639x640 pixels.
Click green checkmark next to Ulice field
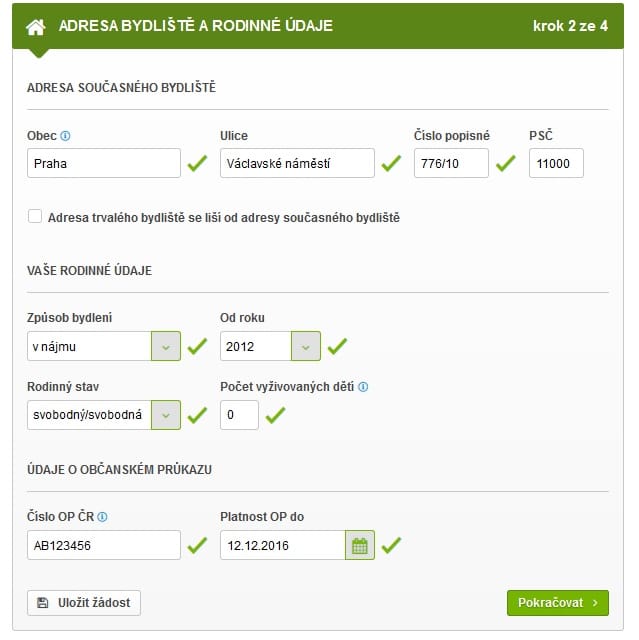click(x=391, y=163)
